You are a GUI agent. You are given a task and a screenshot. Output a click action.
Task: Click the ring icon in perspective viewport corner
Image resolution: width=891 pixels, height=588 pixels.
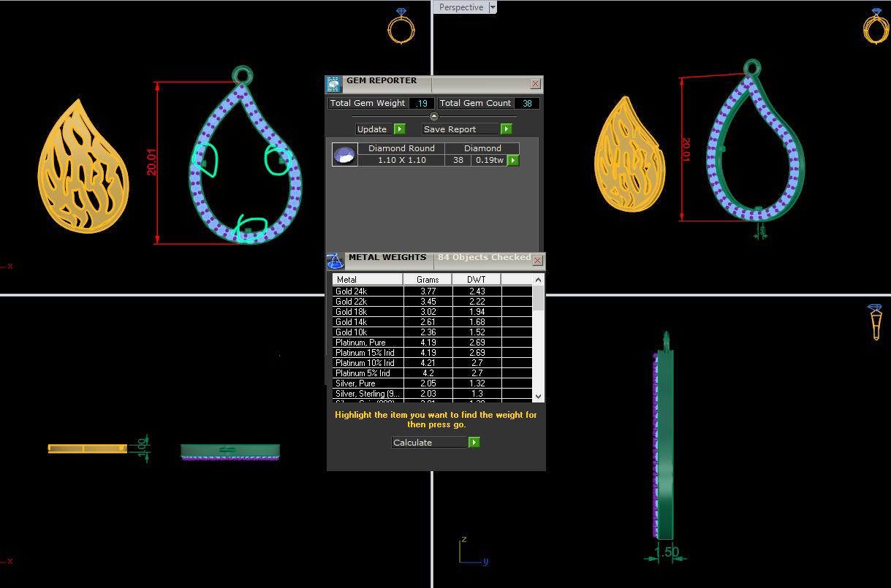click(875, 26)
